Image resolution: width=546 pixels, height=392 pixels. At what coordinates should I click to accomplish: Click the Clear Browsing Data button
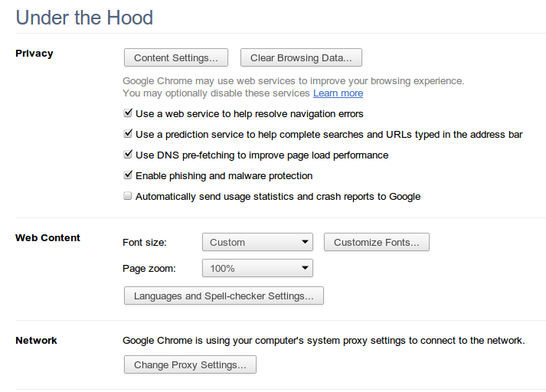(301, 58)
